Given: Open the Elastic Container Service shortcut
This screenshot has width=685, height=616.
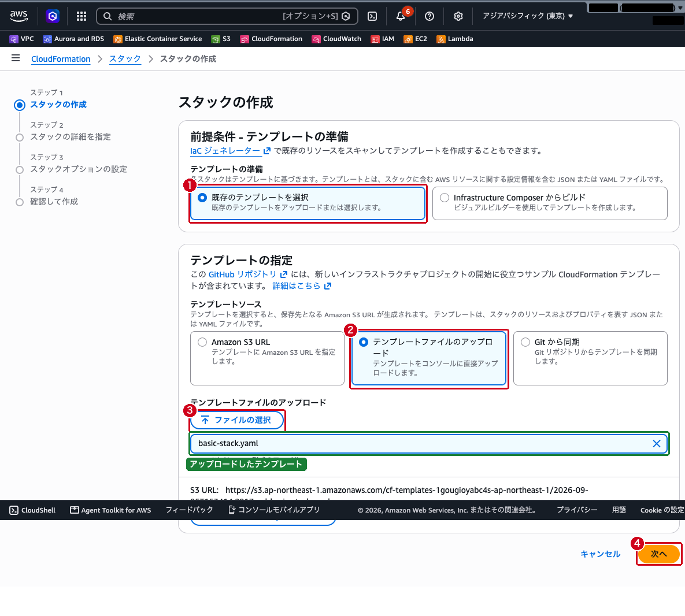Looking at the screenshot, I should [158, 39].
